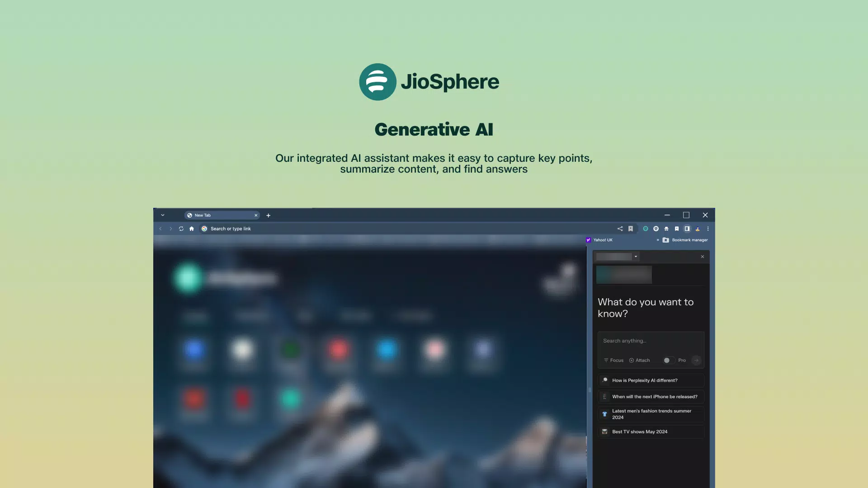
Task: Click the back navigation arrow
Action: point(160,229)
